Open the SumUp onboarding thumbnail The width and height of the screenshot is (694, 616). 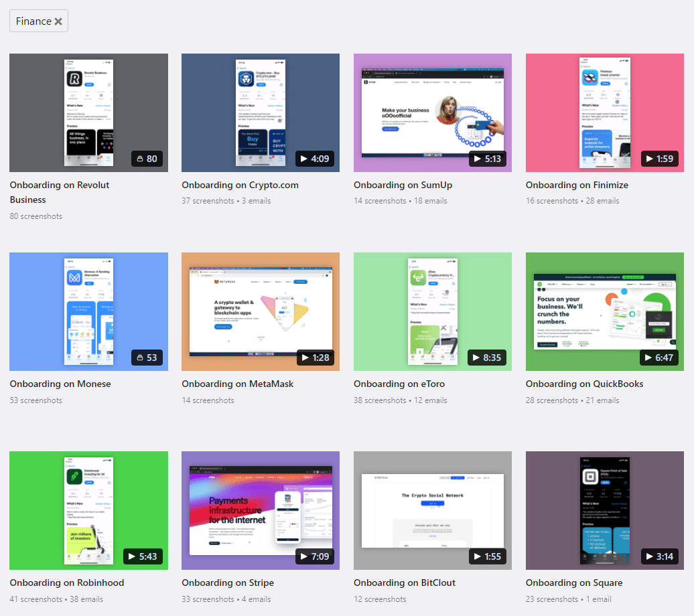point(433,113)
